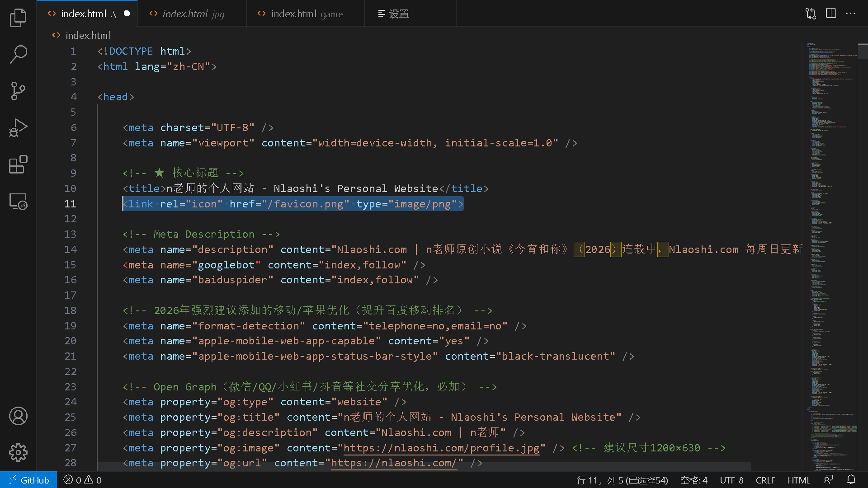The width and height of the screenshot is (868, 488).
Task: Open the Source Control view
Action: tap(18, 91)
